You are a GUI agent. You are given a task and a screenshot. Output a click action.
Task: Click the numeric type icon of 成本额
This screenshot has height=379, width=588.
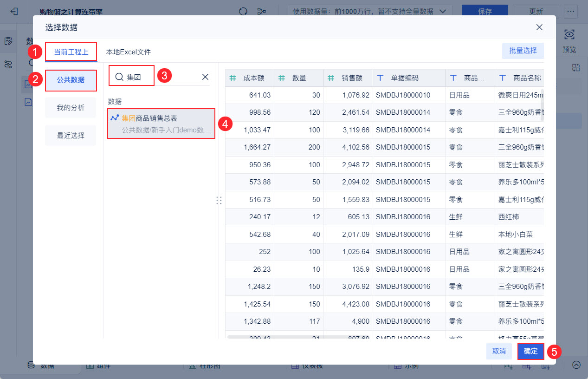[233, 78]
